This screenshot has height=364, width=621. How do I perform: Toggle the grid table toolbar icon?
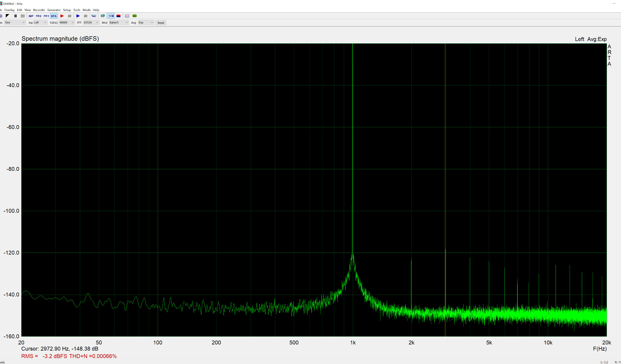(x=23, y=16)
